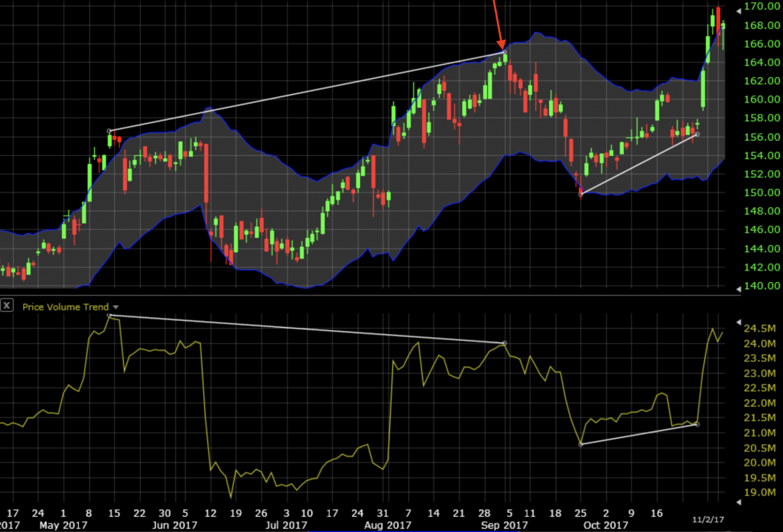This screenshot has width=783, height=532.
Task: Select the trendline endpoint at the May indicator peak
Action: [x=110, y=316]
